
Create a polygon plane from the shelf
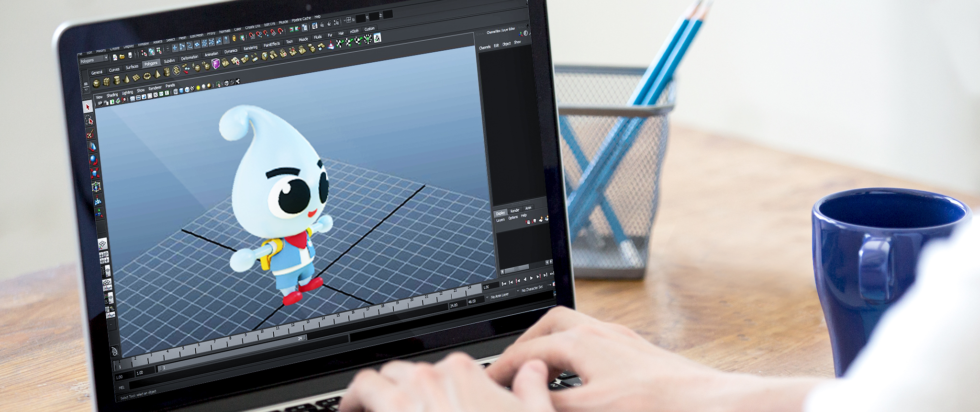point(136,77)
